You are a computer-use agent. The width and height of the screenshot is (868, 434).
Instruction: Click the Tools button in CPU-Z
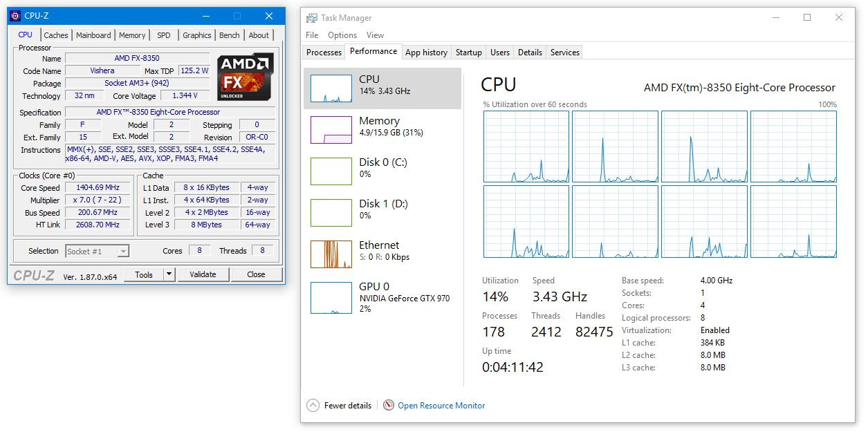144,274
